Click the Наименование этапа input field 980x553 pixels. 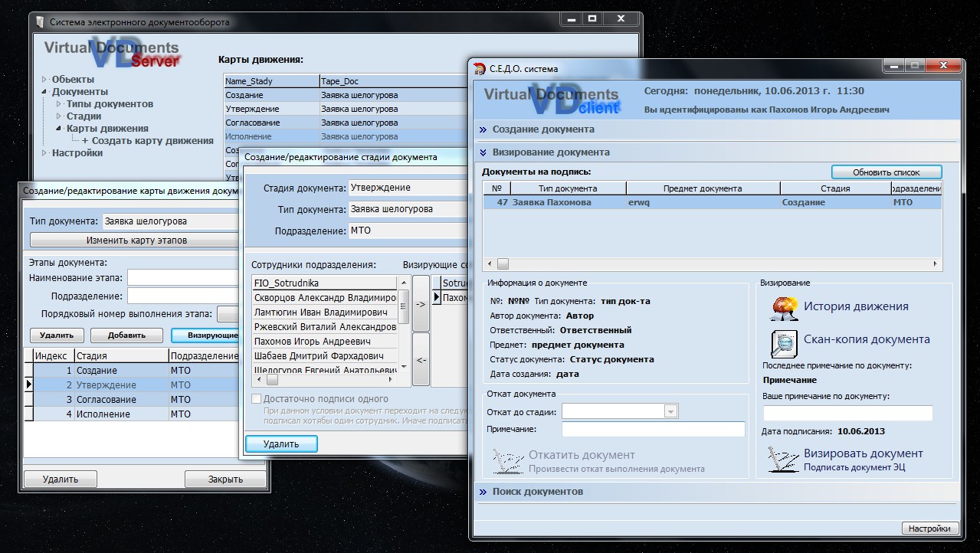183,277
